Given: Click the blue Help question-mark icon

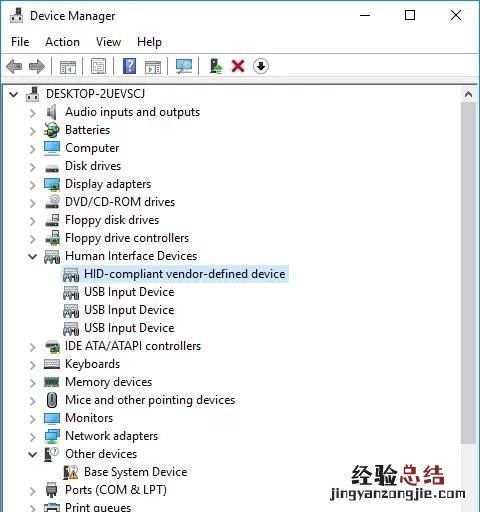Looking at the screenshot, I should (129, 66).
